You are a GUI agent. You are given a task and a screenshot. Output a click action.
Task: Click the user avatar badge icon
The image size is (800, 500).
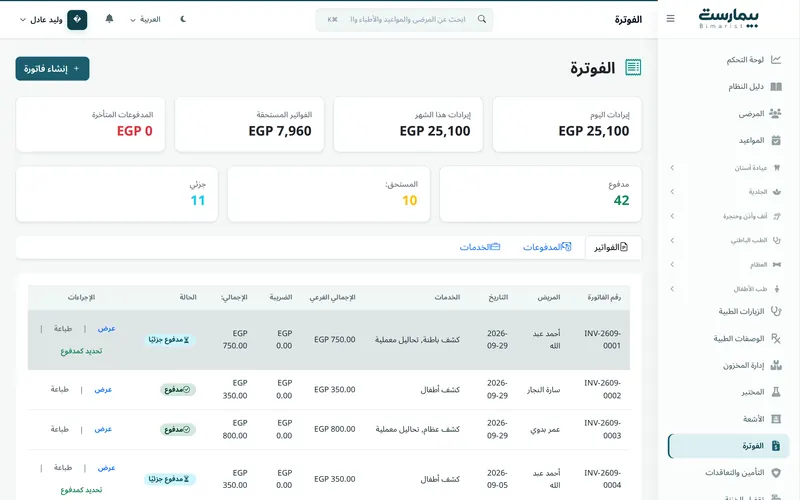pyautogui.click(x=77, y=19)
